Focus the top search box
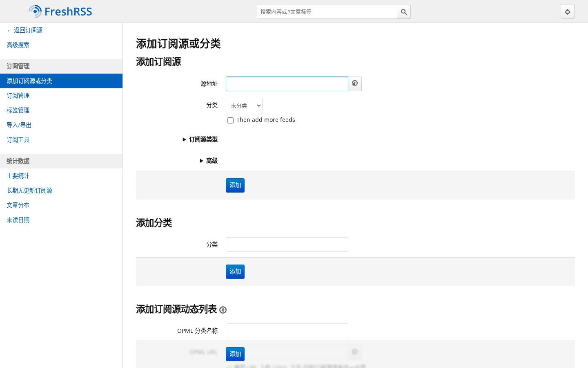The height and width of the screenshot is (368, 588). coord(327,12)
